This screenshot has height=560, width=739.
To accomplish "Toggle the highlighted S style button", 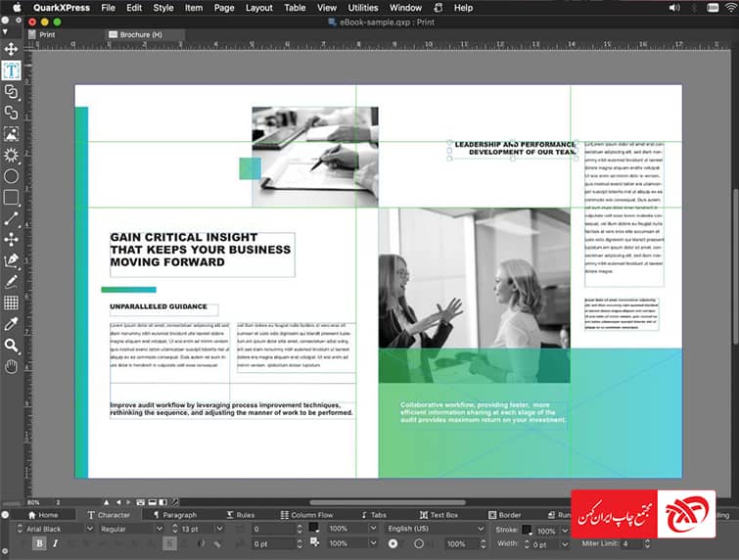I will coord(170,543).
